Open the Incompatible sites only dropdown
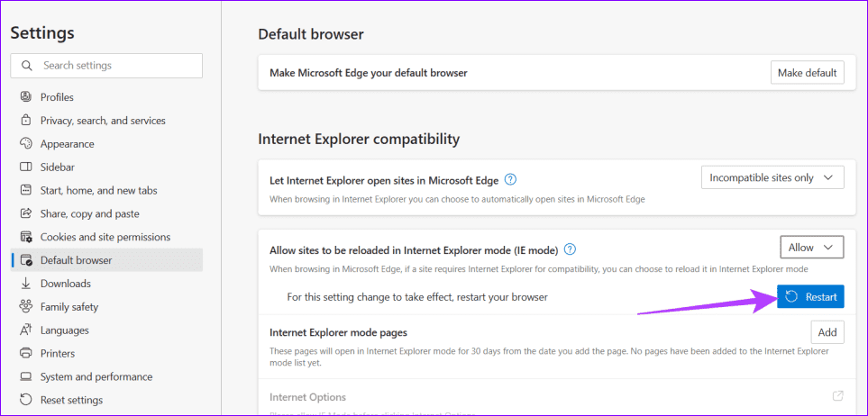Screen dimensions: 868x416 (772, 177)
